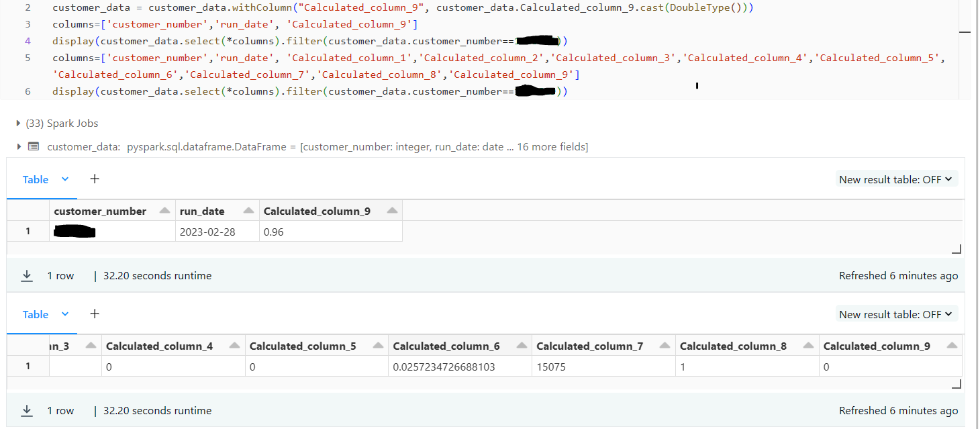Viewport: 980px width, 429px height.
Task: Sort second table by Calculated_column_9
Action: 952,346
